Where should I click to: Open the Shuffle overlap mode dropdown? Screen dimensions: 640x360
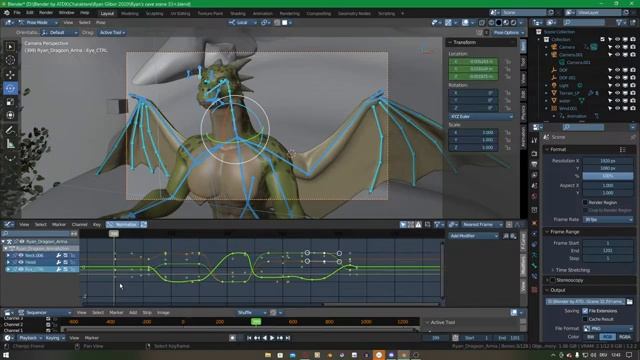[251, 313]
